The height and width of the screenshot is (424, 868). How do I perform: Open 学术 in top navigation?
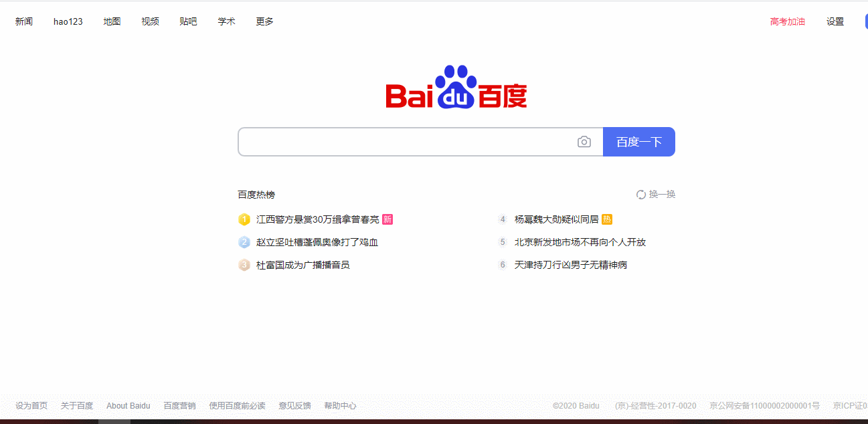(x=226, y=21)
